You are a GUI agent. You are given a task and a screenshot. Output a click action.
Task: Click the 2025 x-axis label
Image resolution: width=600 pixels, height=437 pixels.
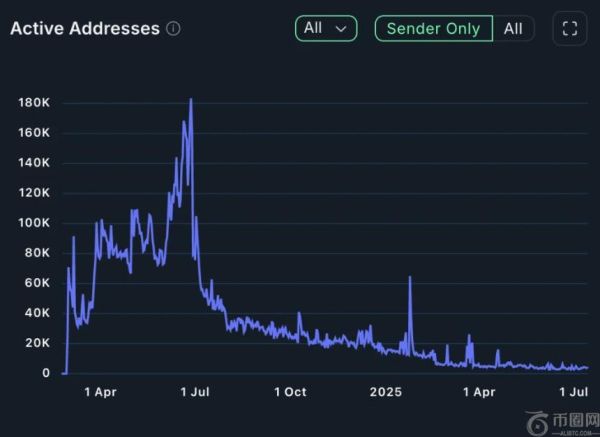385,392
